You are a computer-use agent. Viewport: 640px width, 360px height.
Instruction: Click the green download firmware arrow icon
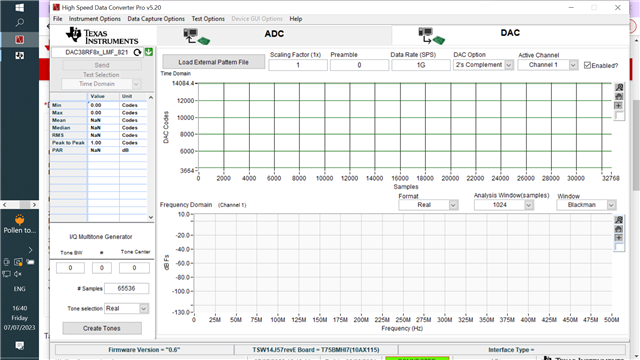tap(149, 52)
